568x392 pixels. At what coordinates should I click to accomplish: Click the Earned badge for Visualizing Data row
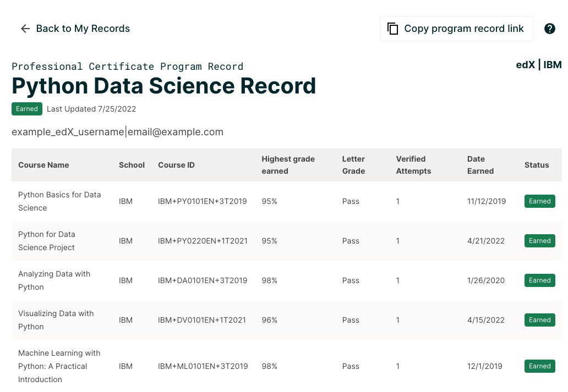[539, 319]
